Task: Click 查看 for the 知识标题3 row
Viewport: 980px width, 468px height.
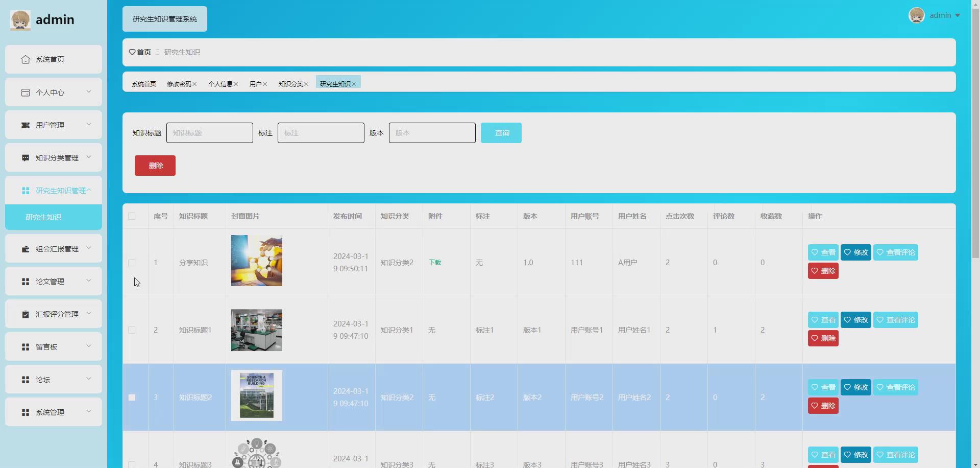Action: pos(823,455)
